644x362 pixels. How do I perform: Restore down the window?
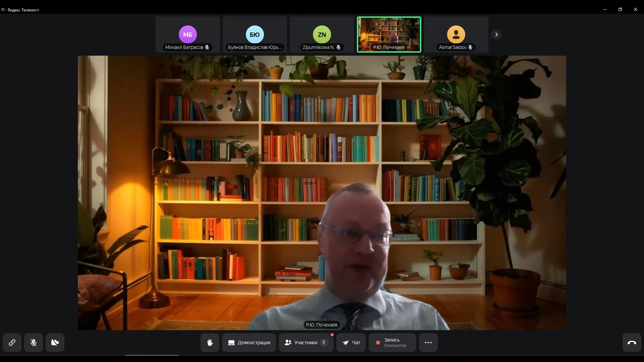620,9
